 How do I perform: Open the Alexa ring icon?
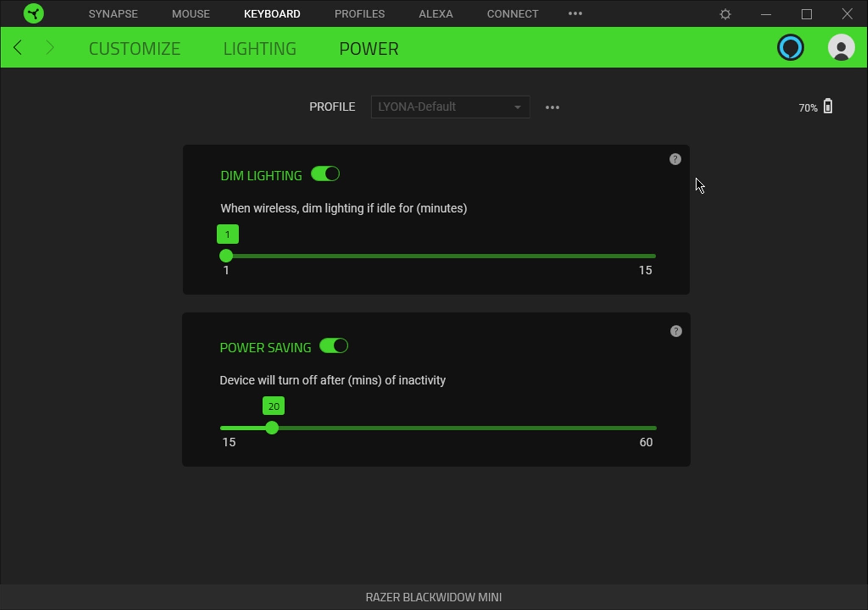pos(790,47)
